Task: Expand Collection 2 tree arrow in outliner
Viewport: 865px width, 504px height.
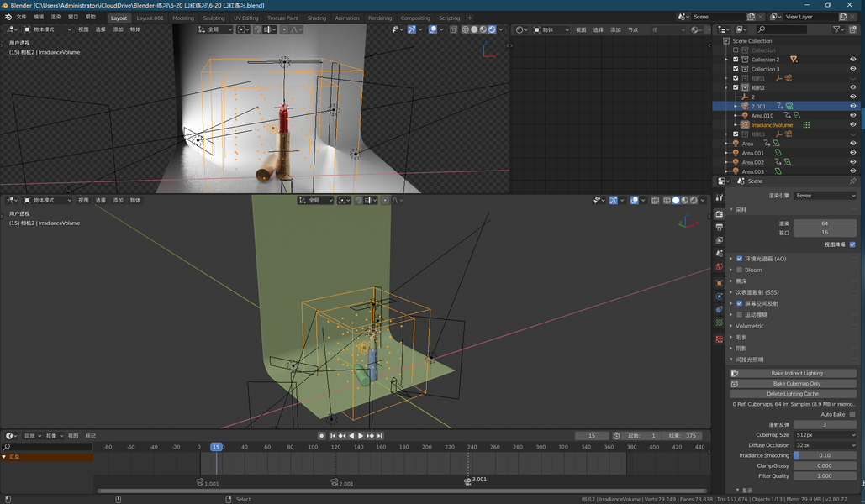Action: pyautogui.click(x=726, y=60)
